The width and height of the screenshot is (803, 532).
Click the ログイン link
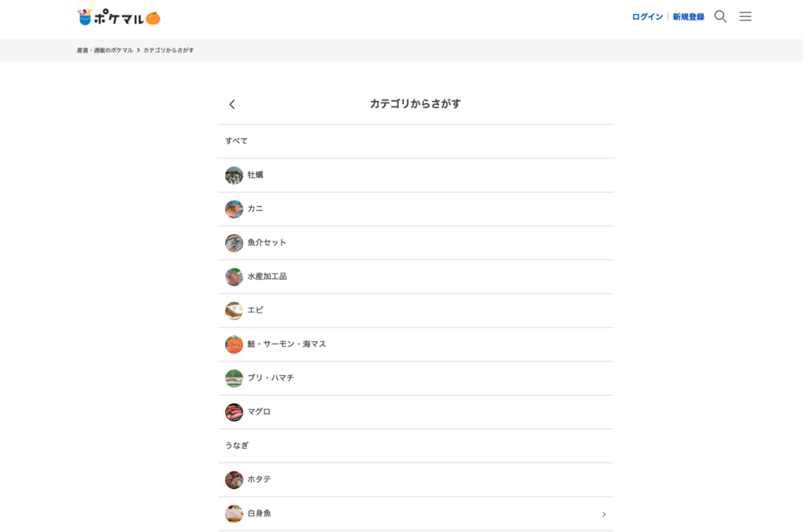click(x=647, y=16)
